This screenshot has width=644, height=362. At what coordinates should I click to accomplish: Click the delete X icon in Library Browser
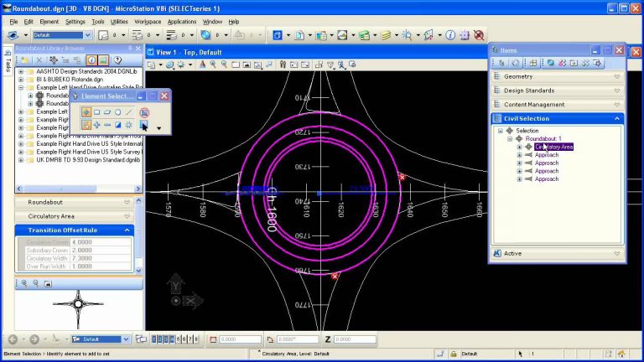(39, 60)
